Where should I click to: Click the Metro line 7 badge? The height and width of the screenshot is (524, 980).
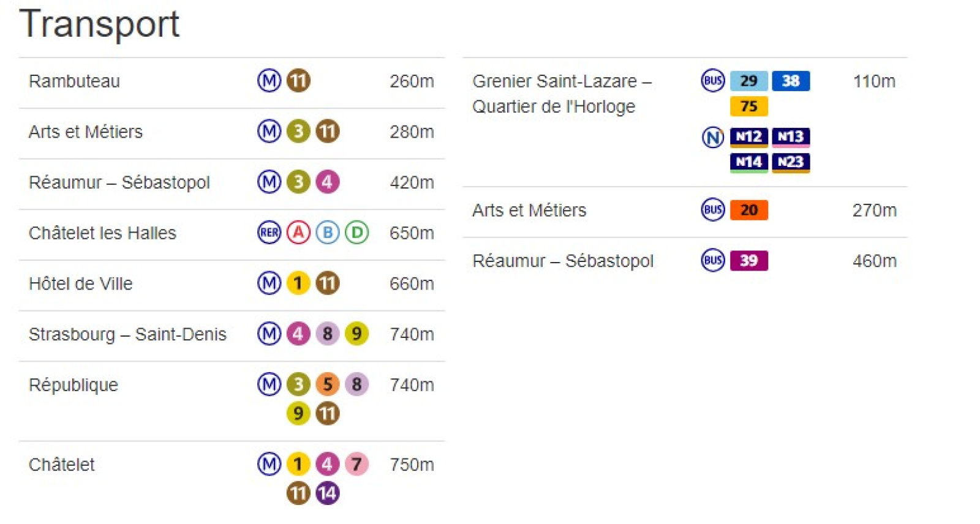coord(357,464)
